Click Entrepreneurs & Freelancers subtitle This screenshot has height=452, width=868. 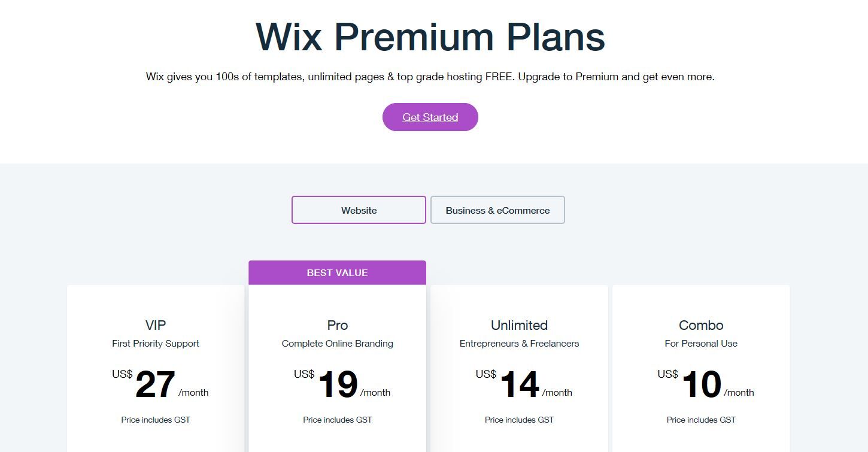519,344
